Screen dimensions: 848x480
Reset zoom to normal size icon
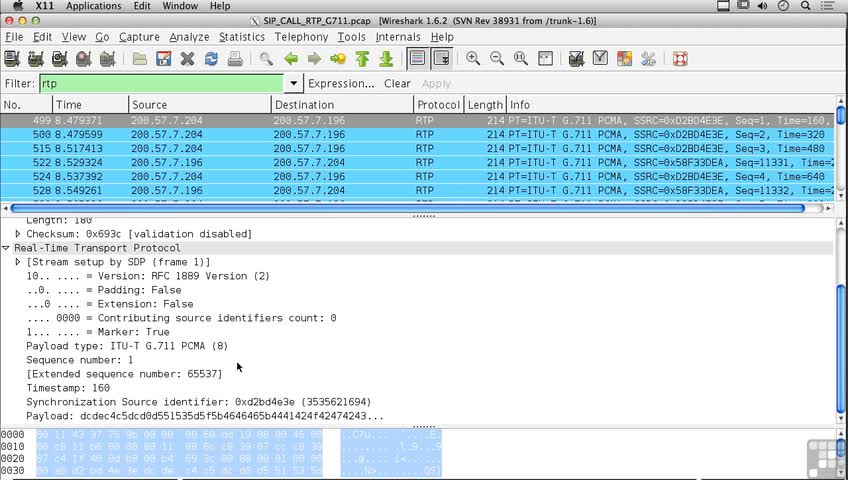pos(521,58)
